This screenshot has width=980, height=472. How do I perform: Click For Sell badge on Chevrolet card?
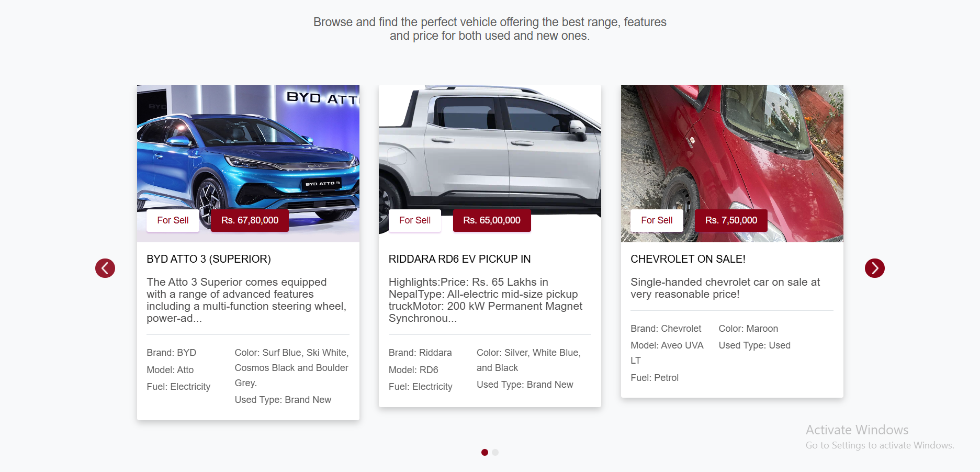[x=657, y=220]
